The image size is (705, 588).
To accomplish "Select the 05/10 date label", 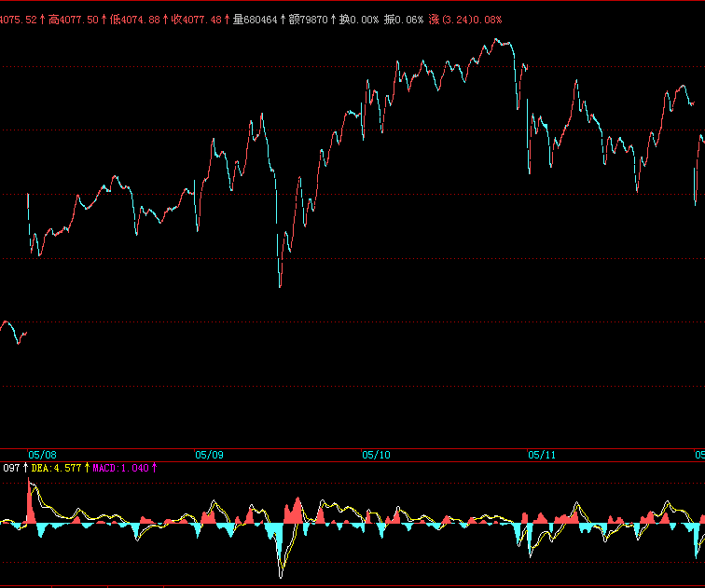I will pyautogui.click(x=376, y=455).
